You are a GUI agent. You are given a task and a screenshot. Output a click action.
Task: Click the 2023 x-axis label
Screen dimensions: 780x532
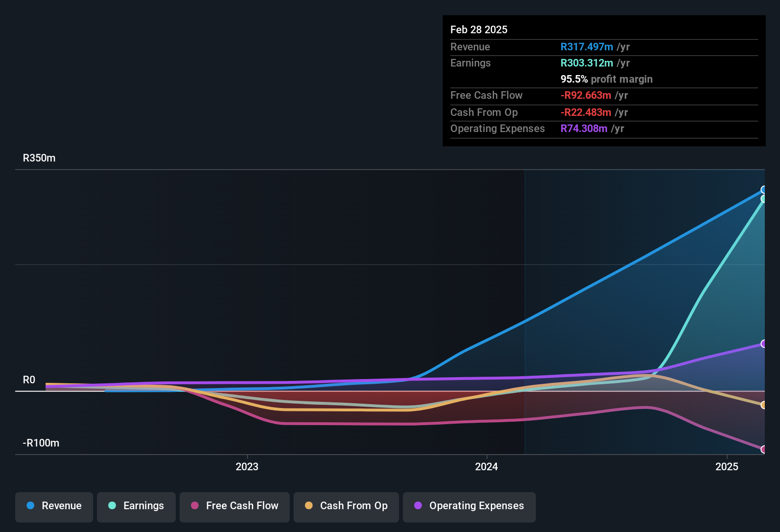click(247, 466)
